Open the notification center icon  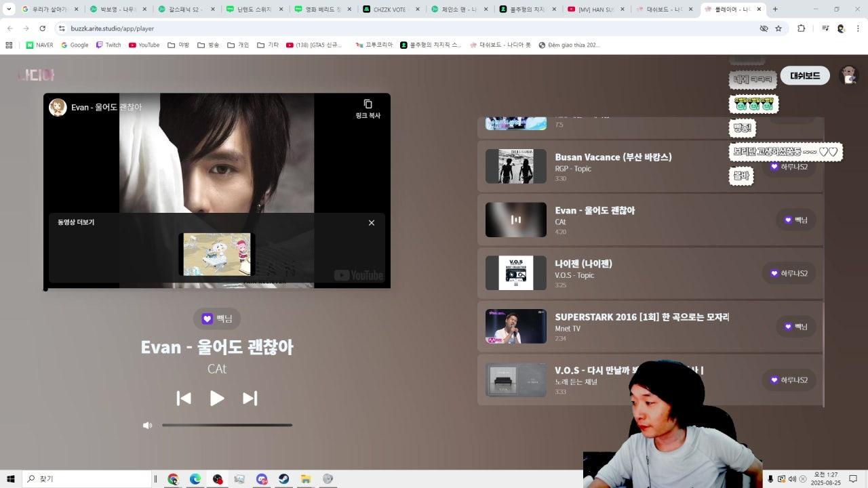point(853,479)
